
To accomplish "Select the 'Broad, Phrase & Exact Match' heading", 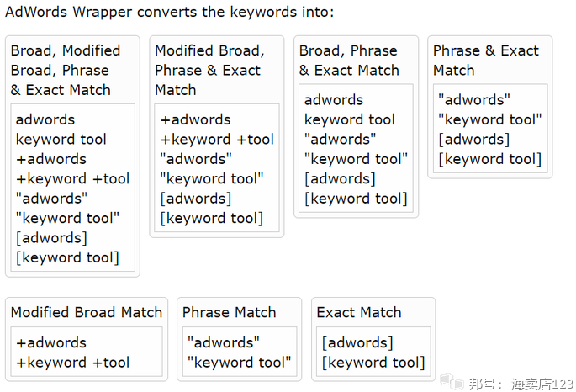I will pos(350,61).
